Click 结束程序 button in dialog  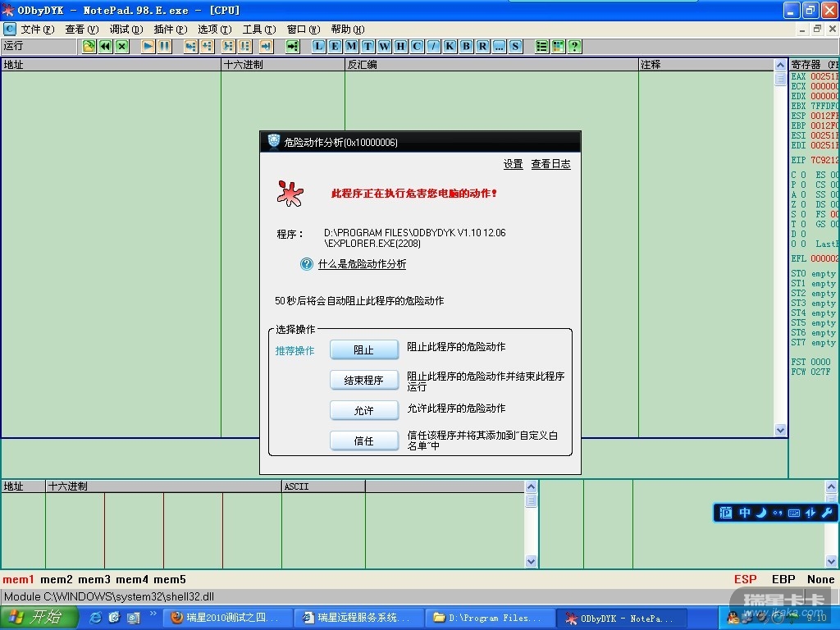pos(364,381)
